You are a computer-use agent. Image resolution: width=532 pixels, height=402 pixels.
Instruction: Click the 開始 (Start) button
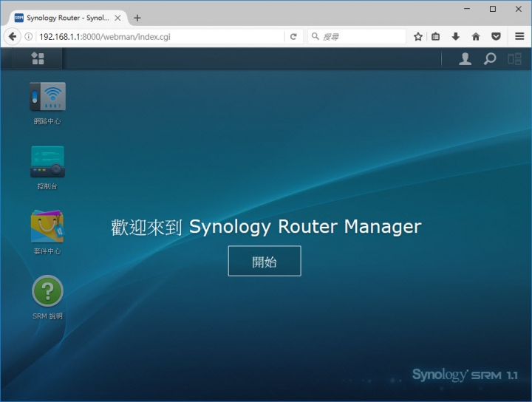click(x=265, y=261)
